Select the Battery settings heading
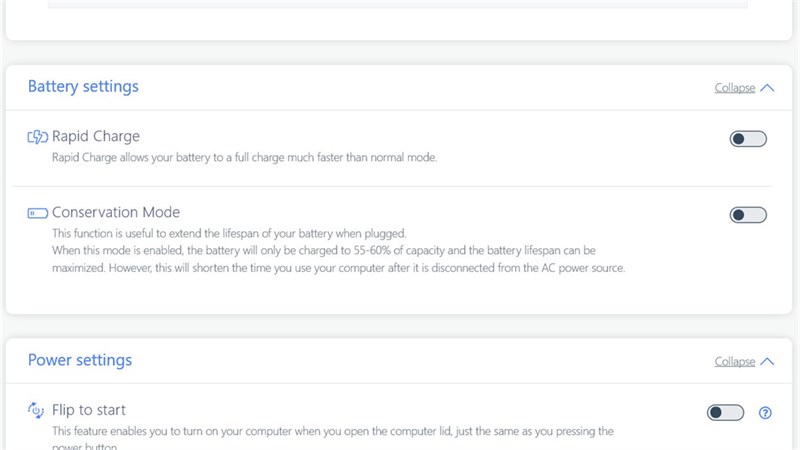The height and width of the screenshot is (450, 800). 83,87
